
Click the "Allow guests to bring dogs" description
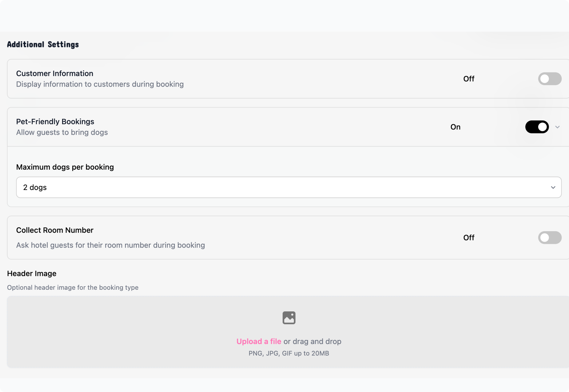[62, 132]
